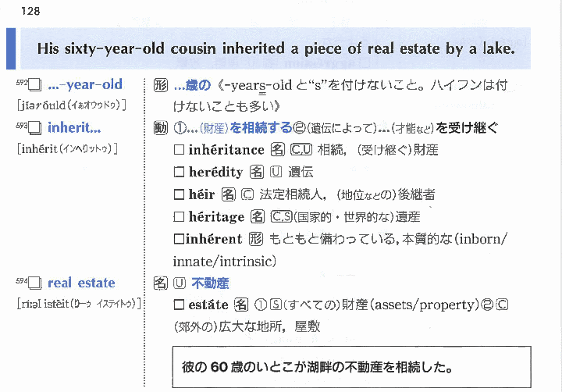This screenshot has width=562, height=392.
Task: Check the box for entry 593 inherit
Action: point(34,127)
